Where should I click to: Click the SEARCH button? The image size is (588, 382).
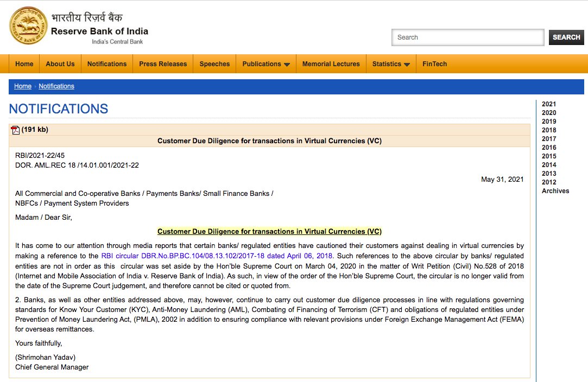566,37
